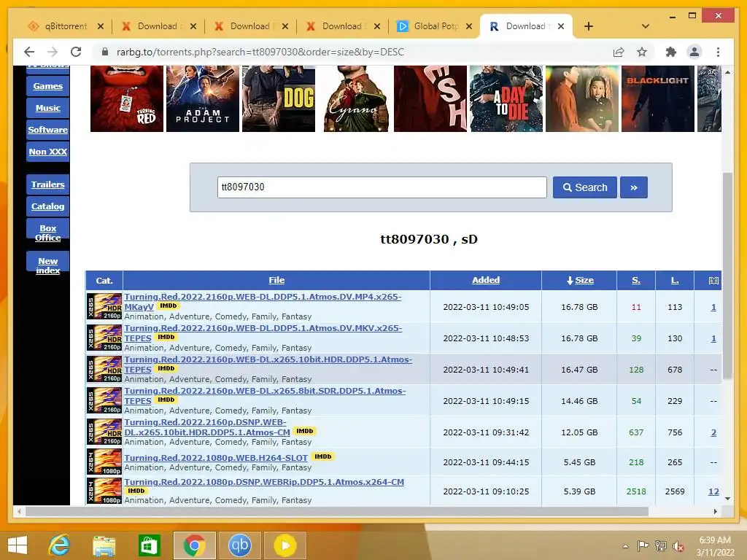Sort by seeders S. column header
Viewport: 747px width, 560px height.
point(636,281)
